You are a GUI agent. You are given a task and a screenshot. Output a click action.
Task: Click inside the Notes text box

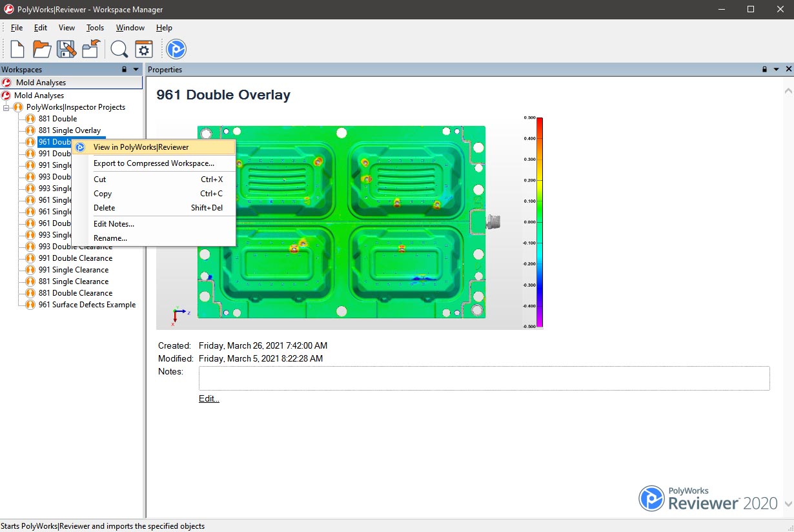[484, 378]
